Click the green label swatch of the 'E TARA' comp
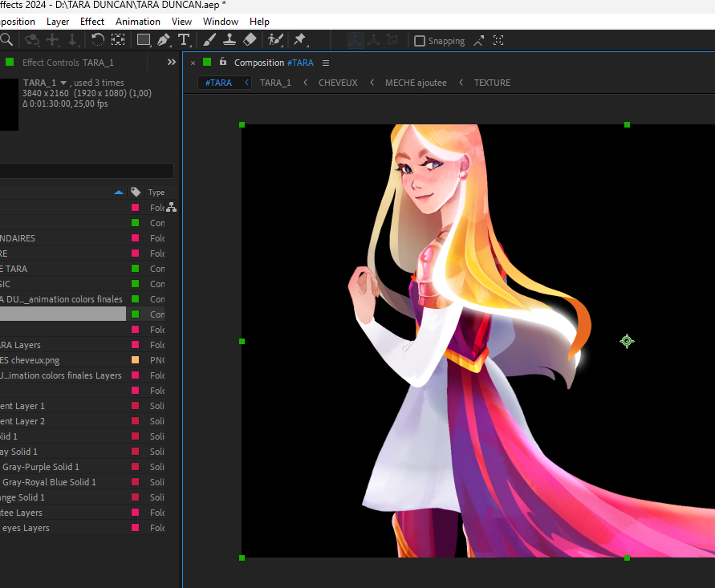 click(135, 269)
